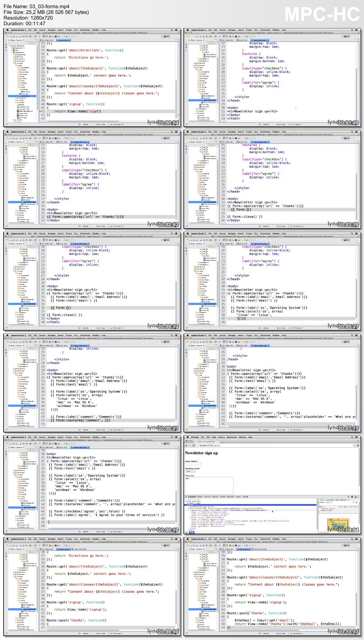
Task: Collapse the app folder in the 00:00:54 frame's tree
Action: tap(16, 65)
